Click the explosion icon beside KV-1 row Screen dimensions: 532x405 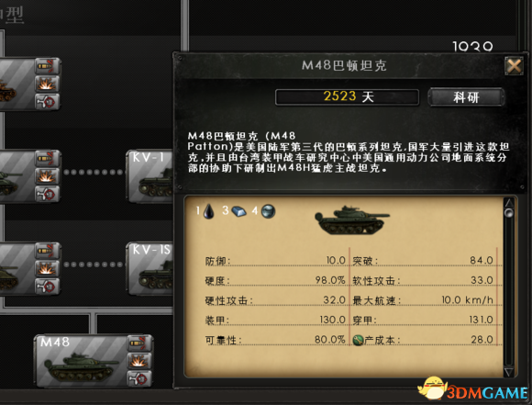point(48,176)
